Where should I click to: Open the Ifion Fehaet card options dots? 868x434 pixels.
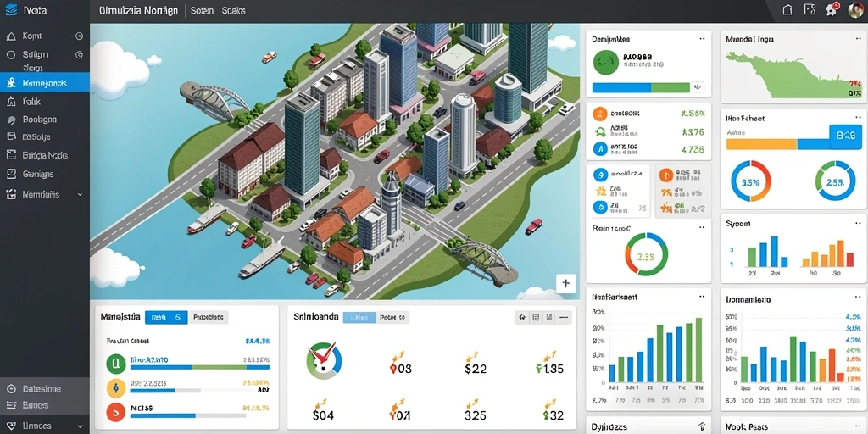tap(858, 118)
